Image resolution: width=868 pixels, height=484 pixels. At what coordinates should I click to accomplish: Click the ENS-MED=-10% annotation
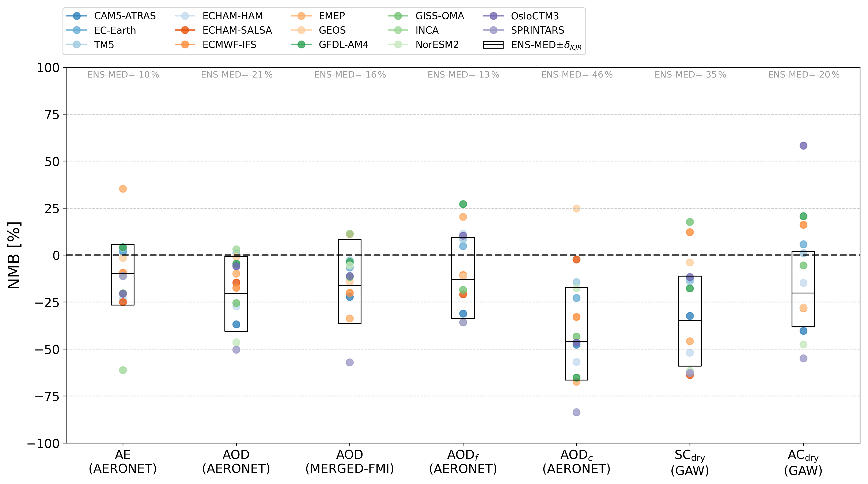point(123,75)
